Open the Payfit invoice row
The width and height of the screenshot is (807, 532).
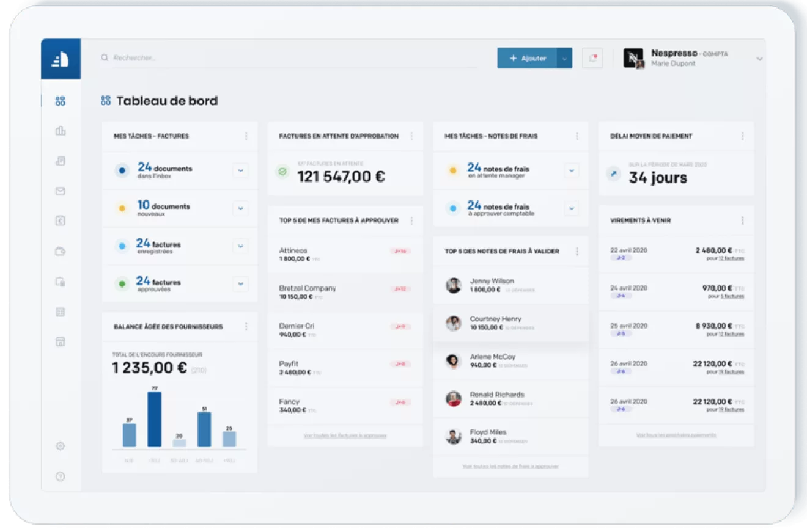[345, 368]
